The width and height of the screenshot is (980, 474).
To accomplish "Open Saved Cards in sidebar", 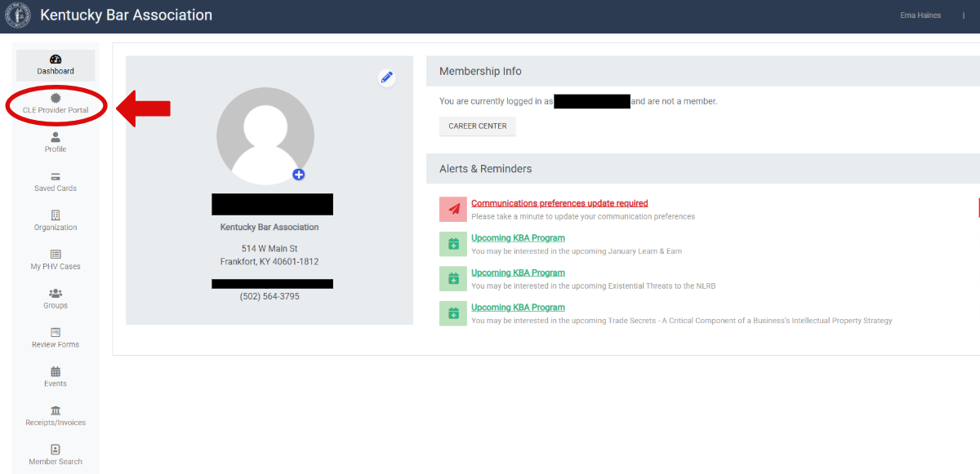I will coord(56,176).
